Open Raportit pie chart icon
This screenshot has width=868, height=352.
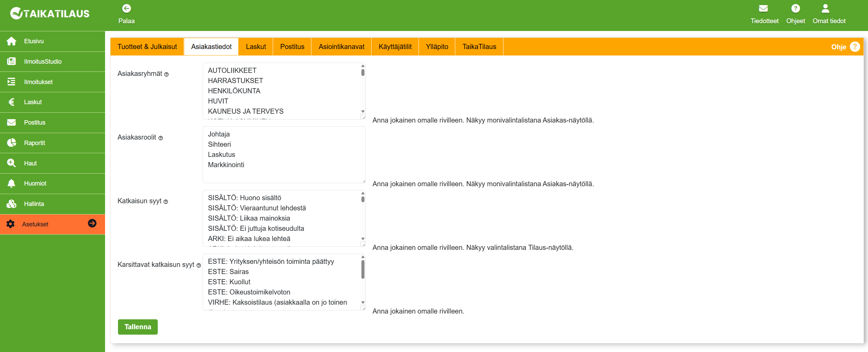pos(12,143)
